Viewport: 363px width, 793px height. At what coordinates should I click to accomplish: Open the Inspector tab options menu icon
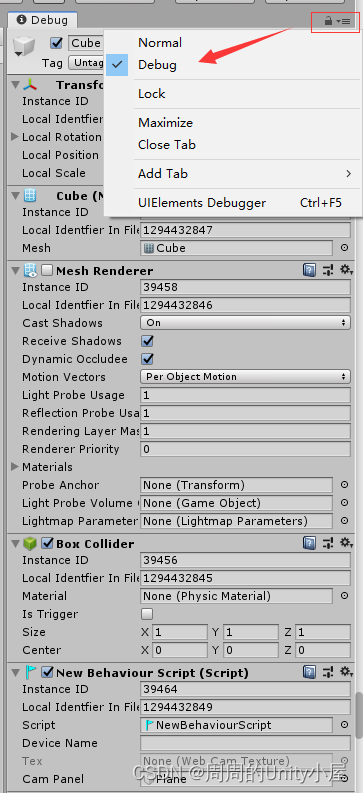coord(344,22)
